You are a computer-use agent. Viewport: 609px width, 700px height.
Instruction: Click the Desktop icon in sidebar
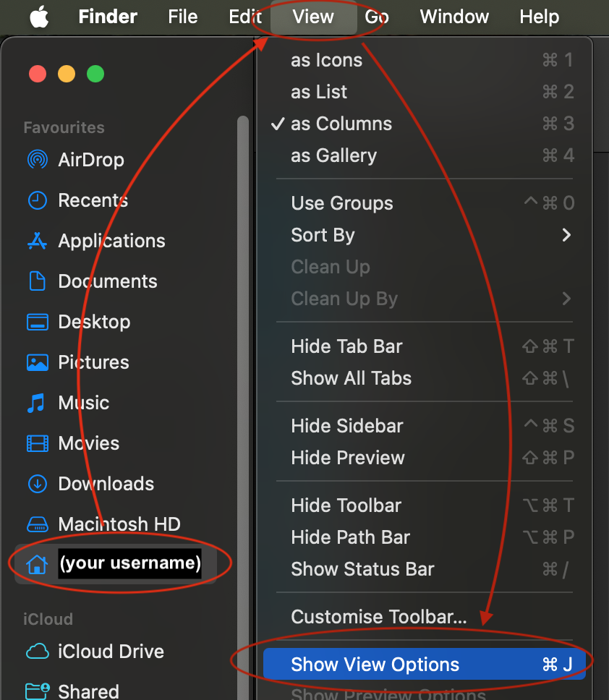pyautogui.click(x=38, y=322)
